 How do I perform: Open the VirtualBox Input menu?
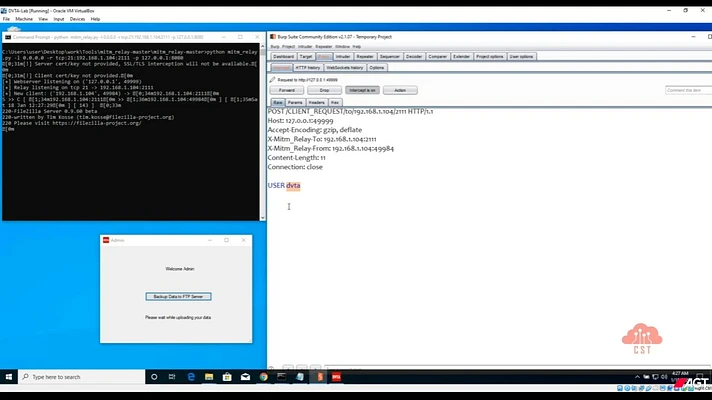tap(59, 19)
